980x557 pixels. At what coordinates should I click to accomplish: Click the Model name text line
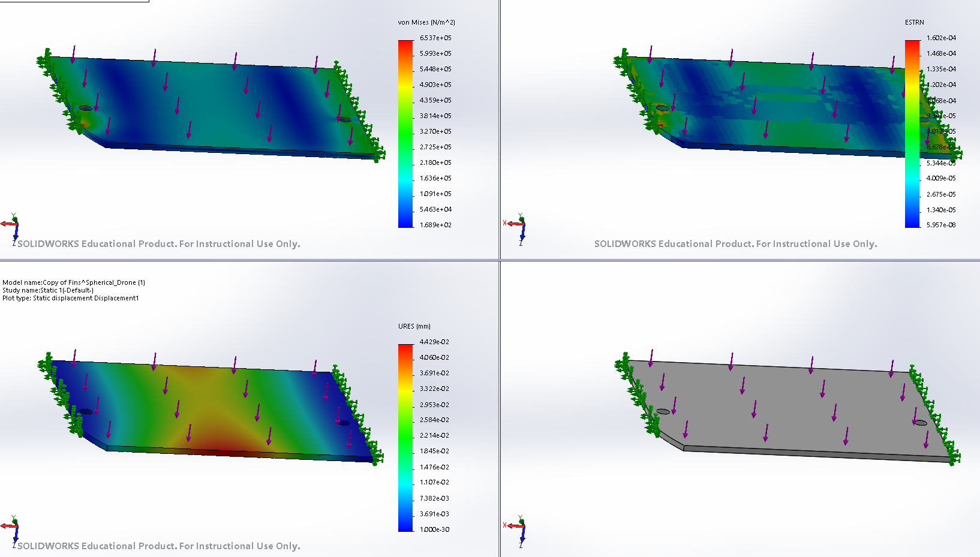coord(74,282)
